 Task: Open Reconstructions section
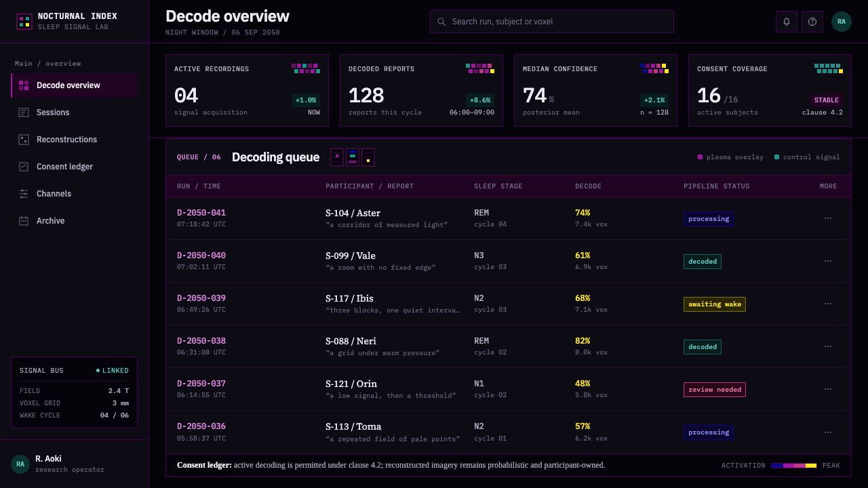(x=75, y=140)
